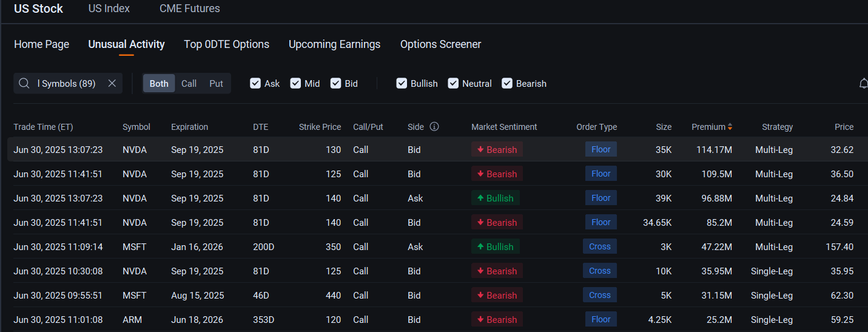Click the Symbols (89) search field
The width and height of the screenshot is (868, 332).
(68, 83)
